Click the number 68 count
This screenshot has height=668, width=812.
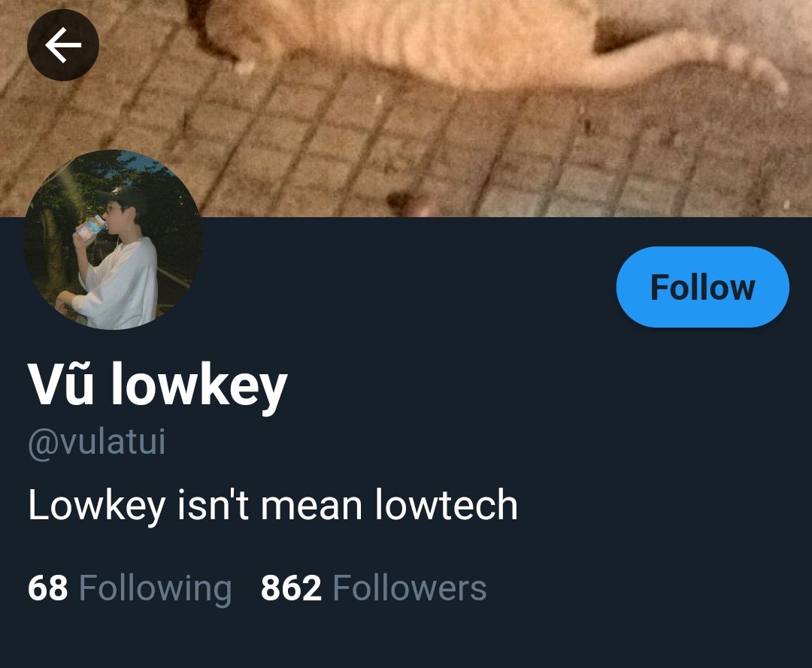[47, 588]
